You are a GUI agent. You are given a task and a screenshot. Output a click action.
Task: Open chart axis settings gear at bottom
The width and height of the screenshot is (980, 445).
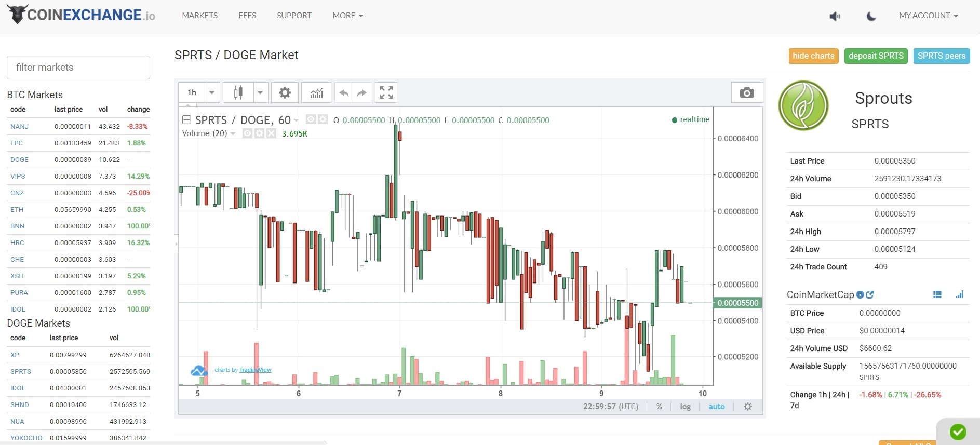point(748,407)
